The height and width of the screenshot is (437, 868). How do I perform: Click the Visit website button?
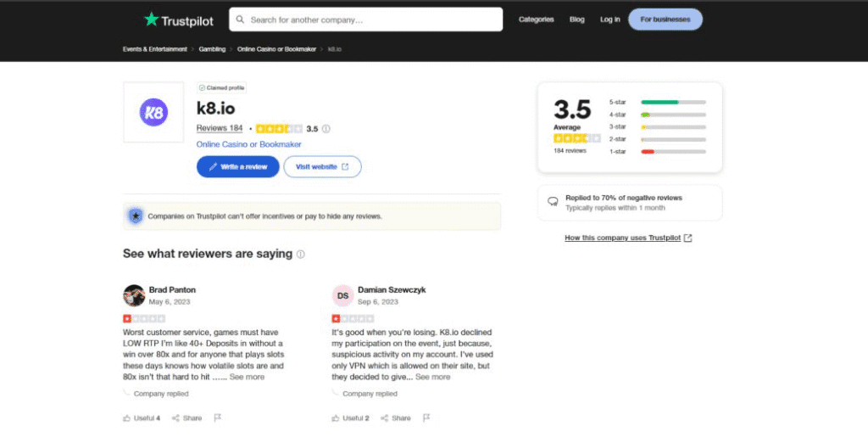[322, 167]
